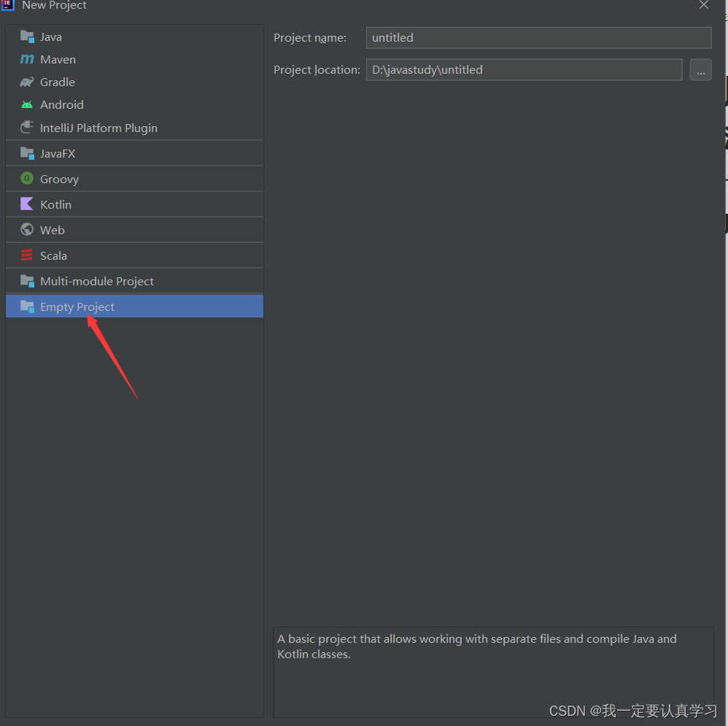Click the Java folder icon
This screenshot has height=726, width=728.
point(27,36)
